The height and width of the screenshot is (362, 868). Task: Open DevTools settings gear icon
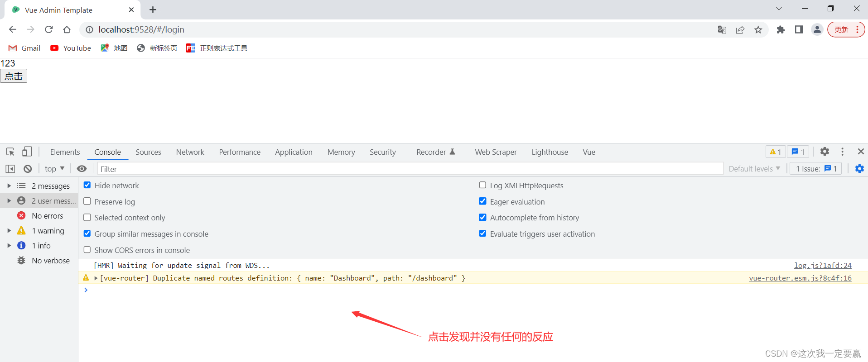825,152
